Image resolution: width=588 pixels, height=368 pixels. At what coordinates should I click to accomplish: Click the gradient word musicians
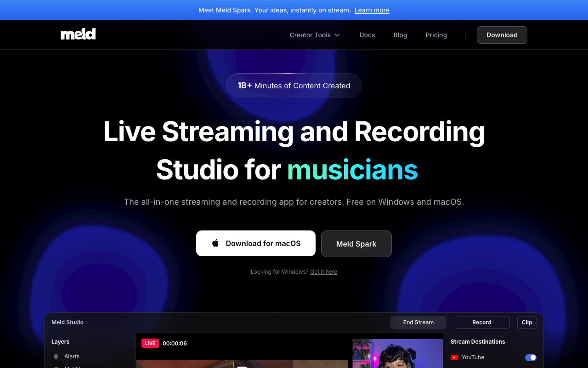(x=352, y=170)
